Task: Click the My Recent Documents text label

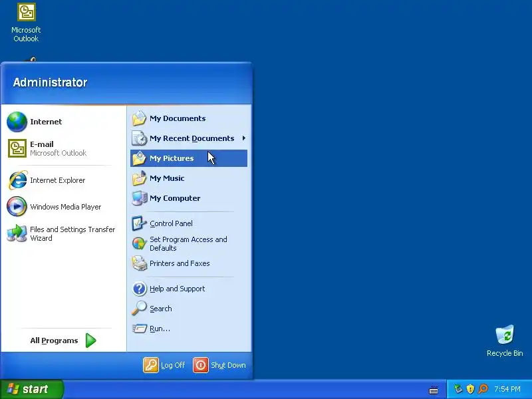Action: click(192, 138)
